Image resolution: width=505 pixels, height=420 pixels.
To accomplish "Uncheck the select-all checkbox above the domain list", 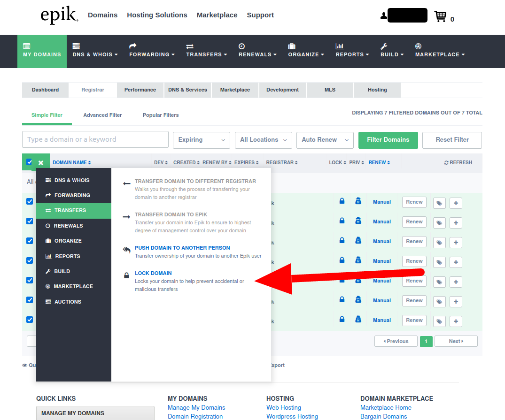I will 29,162.
